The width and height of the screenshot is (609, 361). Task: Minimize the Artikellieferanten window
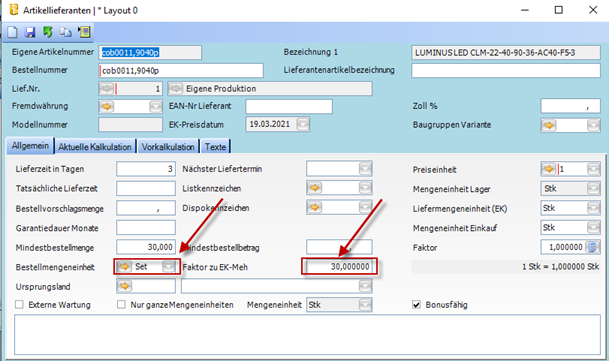tap(525, 10)
